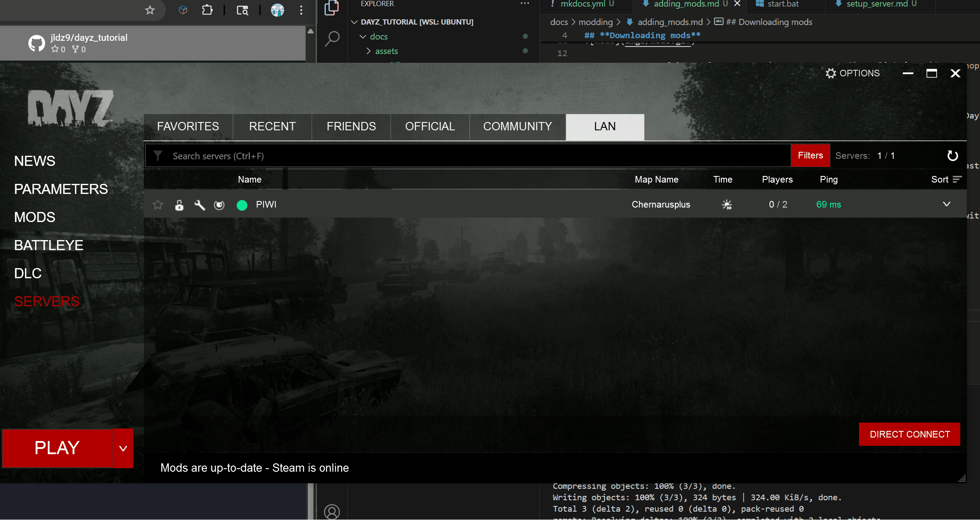The height and width of the screenshot is (520, 980).
Task: Bookmark page with browser star icon
Action: point(150,10)
